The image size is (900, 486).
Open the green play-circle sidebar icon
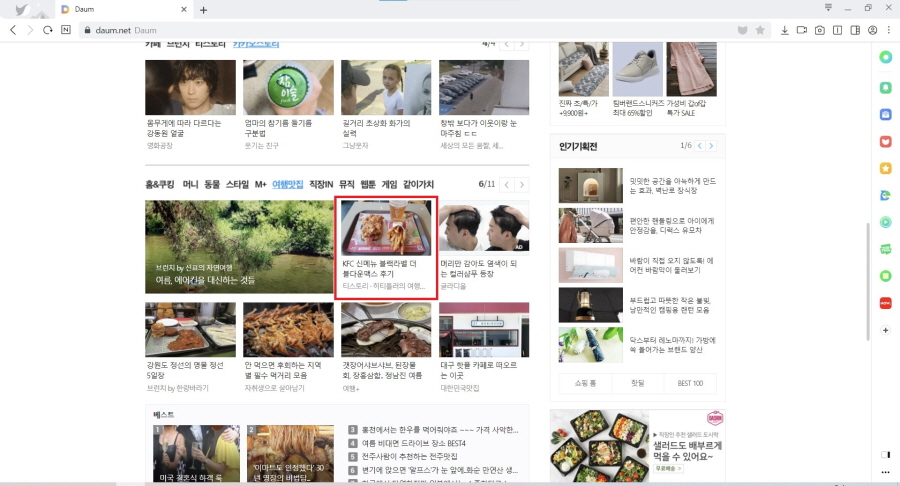pyautogui.click(x=886, y=222)
